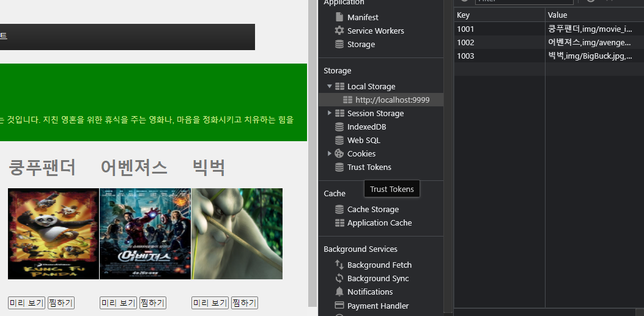Open Background Sync service
The width and height of the screenshot is (644, 316).
378,278
